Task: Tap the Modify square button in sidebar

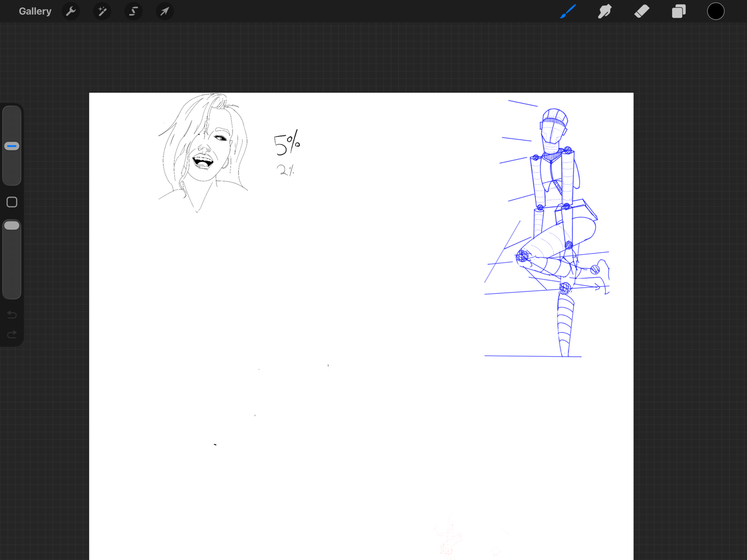Action: 12,202
